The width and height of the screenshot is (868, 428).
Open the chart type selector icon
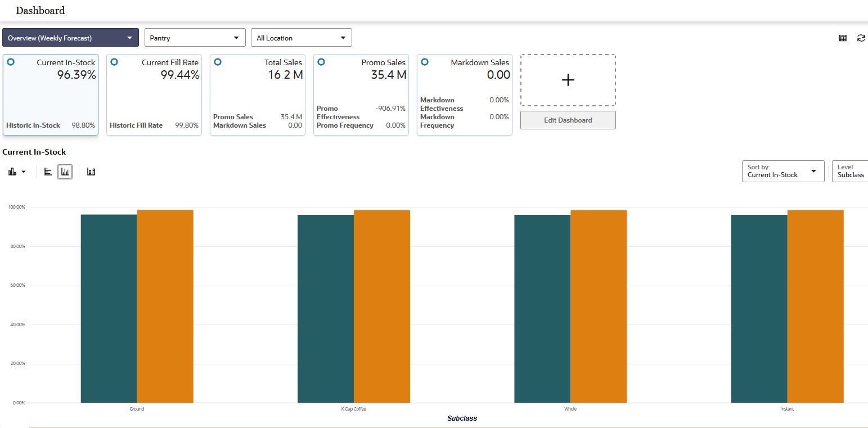pyautogui.click(x=16, y=172)
